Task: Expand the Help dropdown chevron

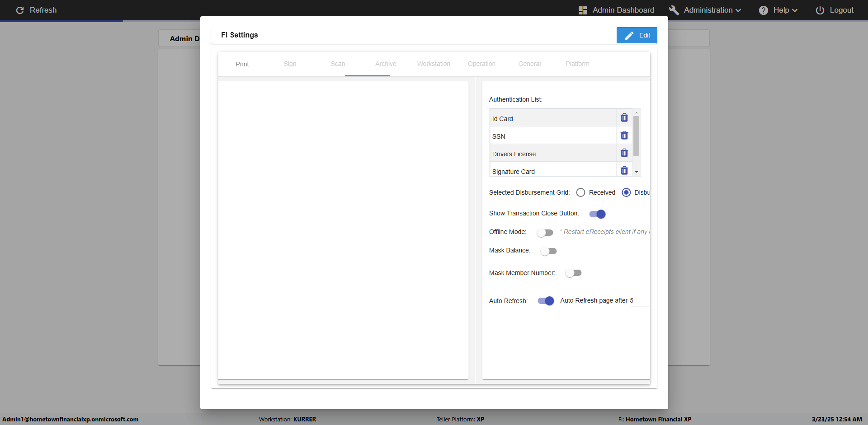Action: coord(795,10)
